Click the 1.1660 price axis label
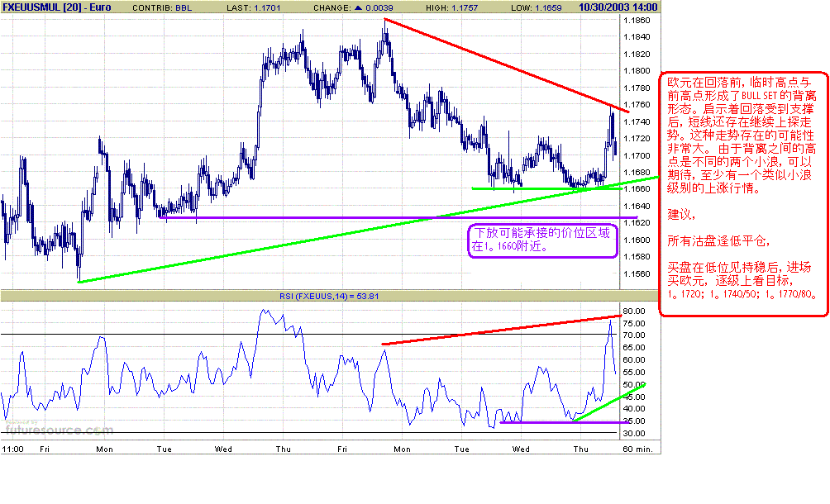Image resolution: width=830 pixels, height=504 pixels. (x=637, y=189)
